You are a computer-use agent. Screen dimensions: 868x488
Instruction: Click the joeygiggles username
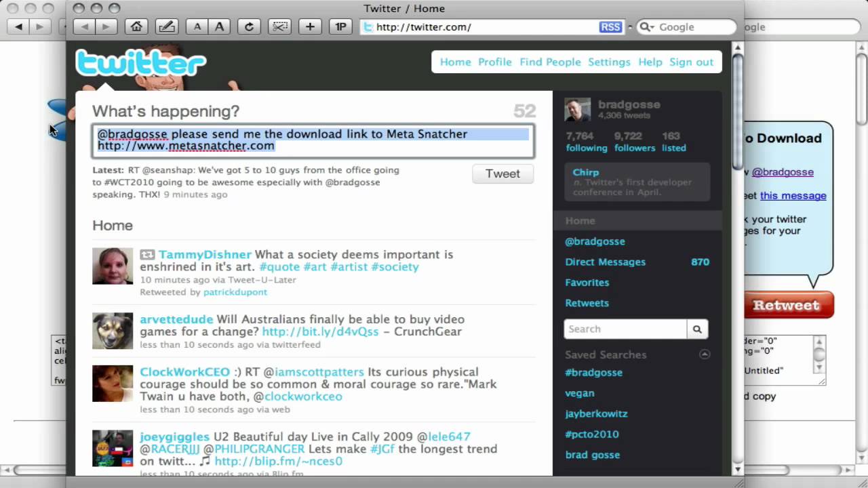pyautogui.click(x=174, y=436)
